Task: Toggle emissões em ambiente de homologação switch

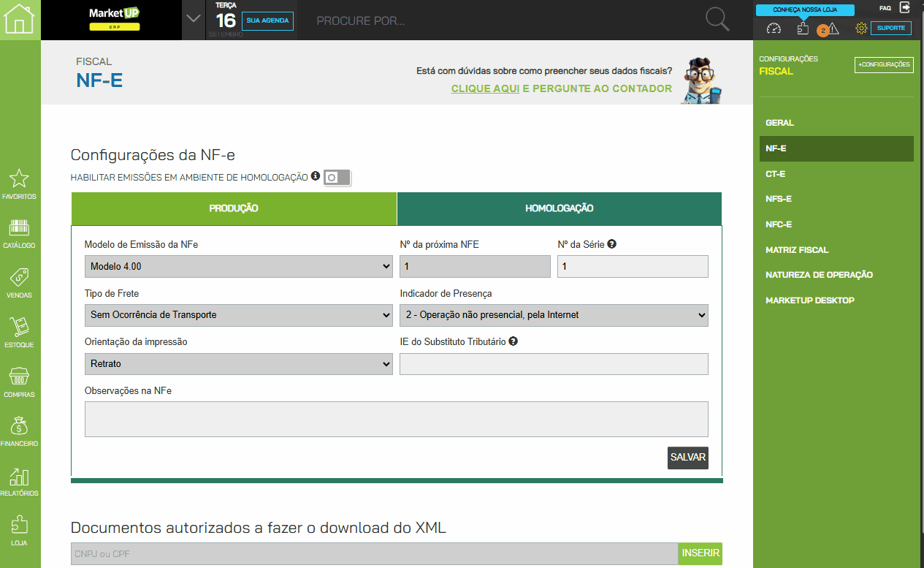Action: click(337, 178)
